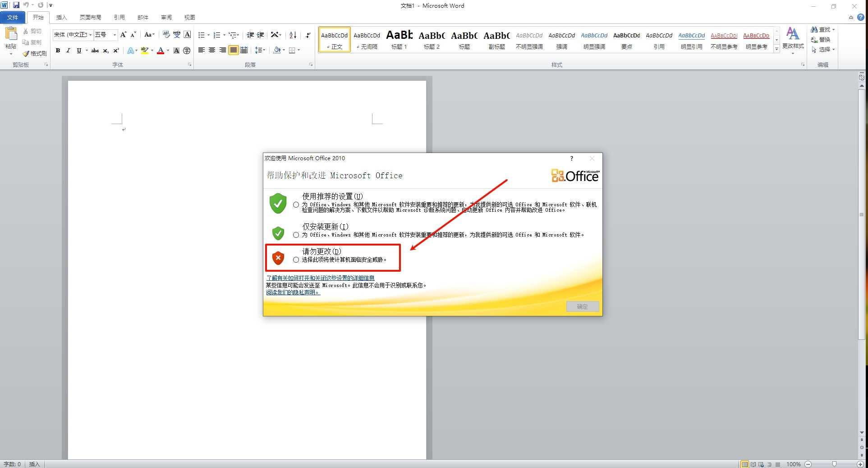Open the 选择 (Select) dropdown in editing group
Viewport: 868px width, 468px height.
pyautogui.click(x=823, y=49)
